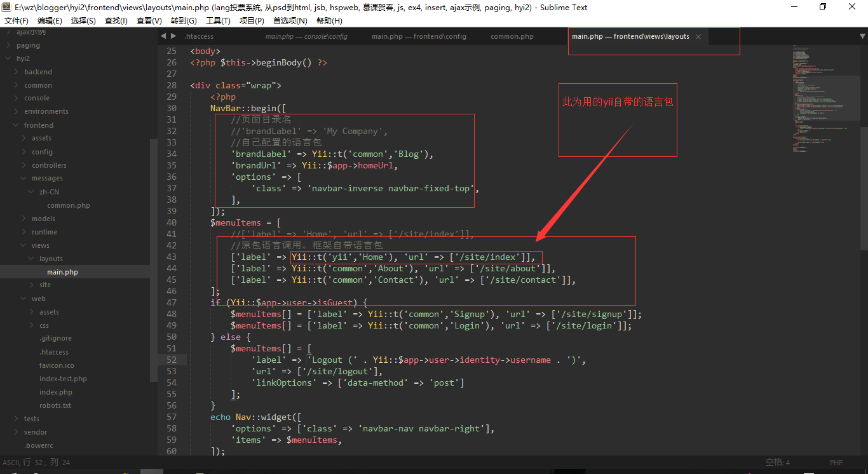This screenshot has width=868, height=474.
Task: Click the tab scroll left arrow
Action: 163,36
